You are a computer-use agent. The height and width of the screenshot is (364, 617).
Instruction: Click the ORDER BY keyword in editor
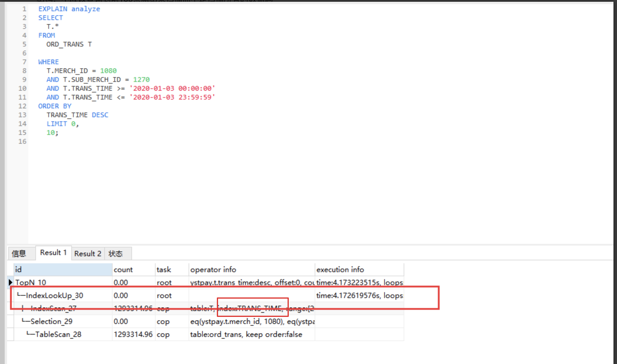(x=55, y=106)
